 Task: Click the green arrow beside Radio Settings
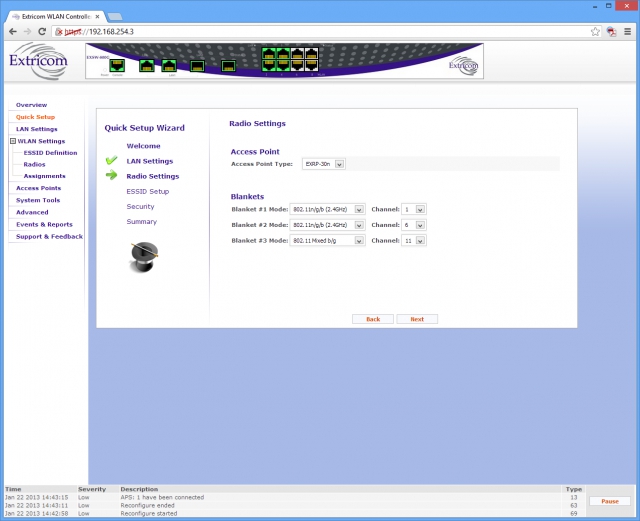point(111,176)
